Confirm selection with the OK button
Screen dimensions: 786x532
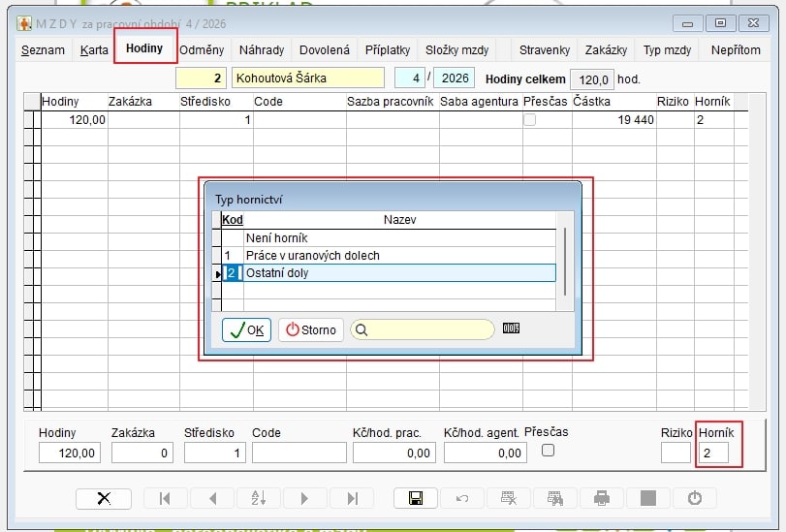246,329
